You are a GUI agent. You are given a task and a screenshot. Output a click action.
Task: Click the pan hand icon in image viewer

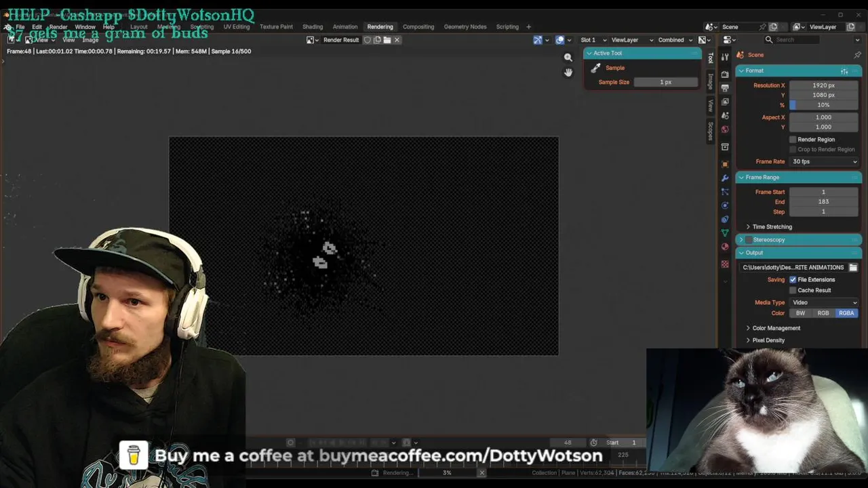(568, 72)
